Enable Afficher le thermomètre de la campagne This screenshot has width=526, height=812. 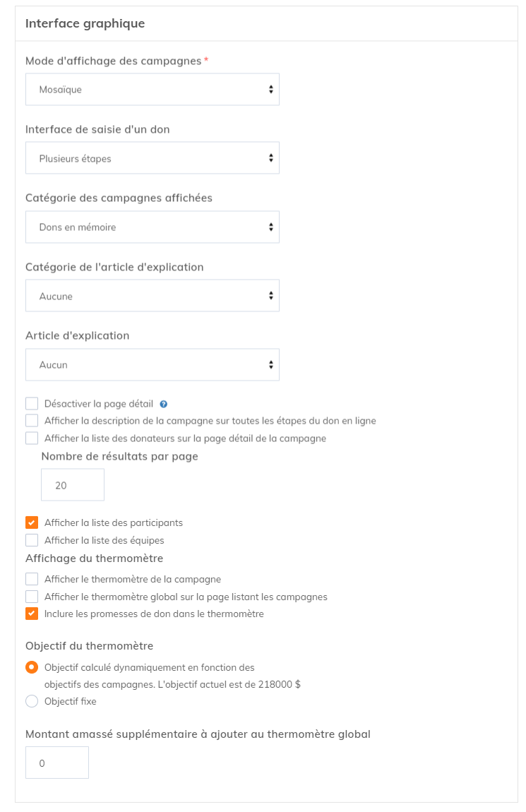(32, 579)
